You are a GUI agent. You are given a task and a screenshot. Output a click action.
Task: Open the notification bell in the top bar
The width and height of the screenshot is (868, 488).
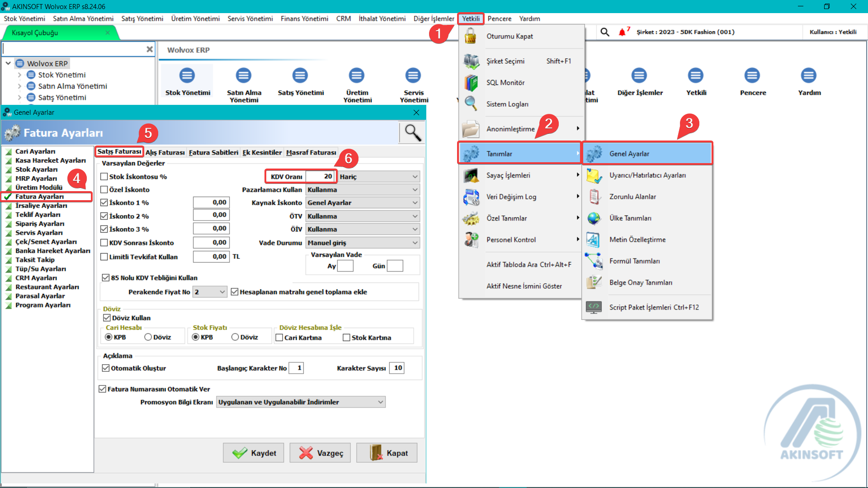point(623,32)
